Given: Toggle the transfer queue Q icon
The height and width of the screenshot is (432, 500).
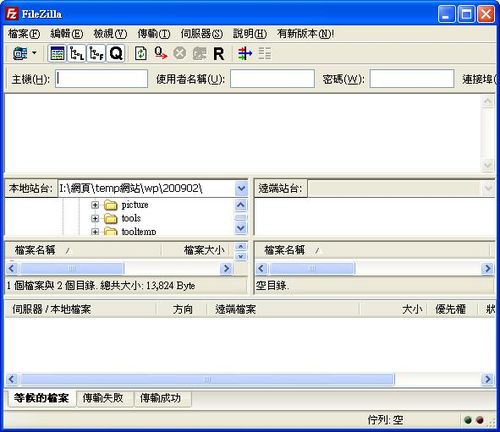Looking at the screenshot, I should point(116,53).
